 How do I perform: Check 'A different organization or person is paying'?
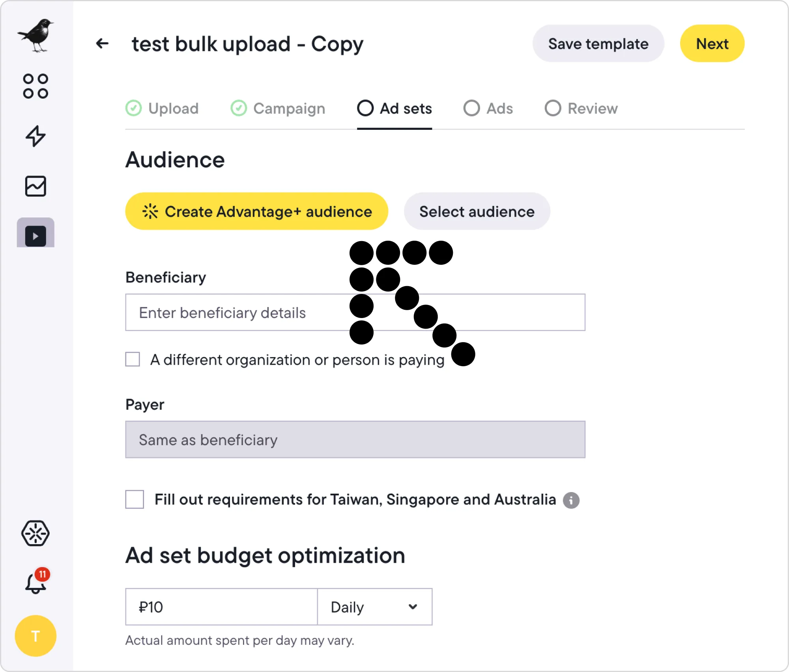tap(133, 359)
